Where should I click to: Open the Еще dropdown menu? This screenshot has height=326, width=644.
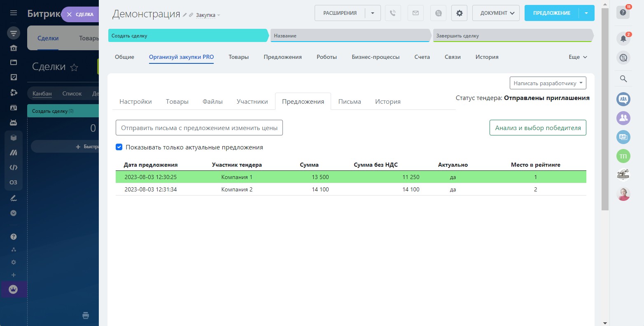(577, 57)
